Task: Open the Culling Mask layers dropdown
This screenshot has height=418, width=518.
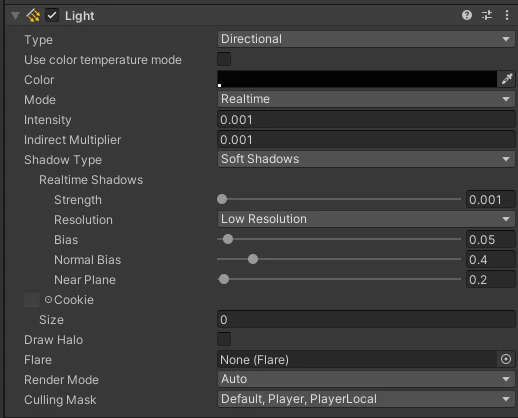Action: pyautogui.click(x=366, y=399)
